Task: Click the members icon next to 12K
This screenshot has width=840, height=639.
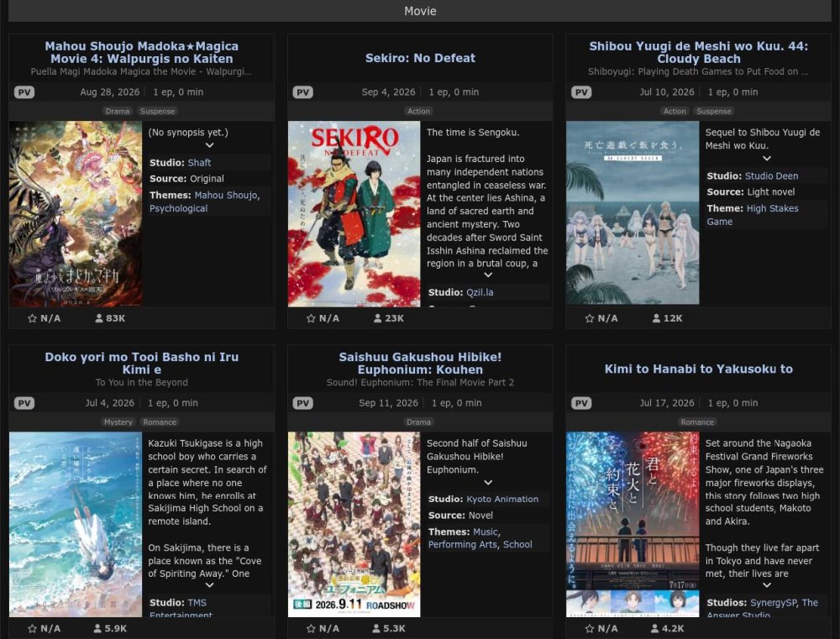Action: 656,318
